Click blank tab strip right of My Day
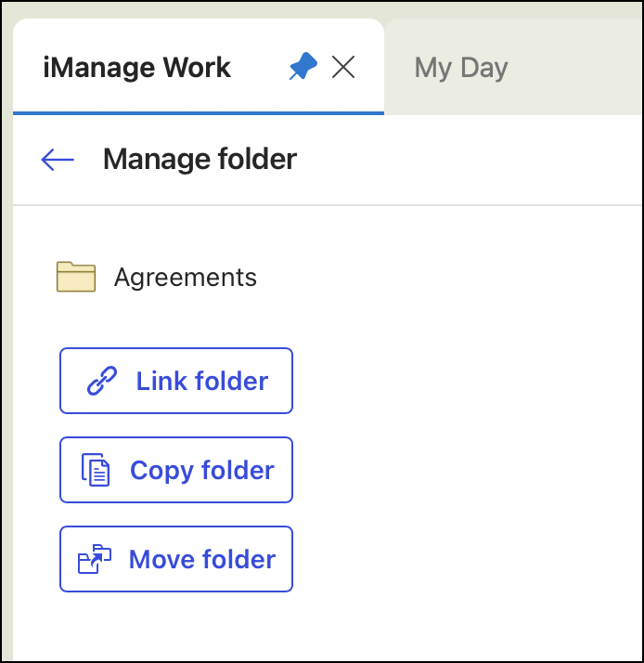The width and height of the screenshot is (644, 663). pos(585,68)
